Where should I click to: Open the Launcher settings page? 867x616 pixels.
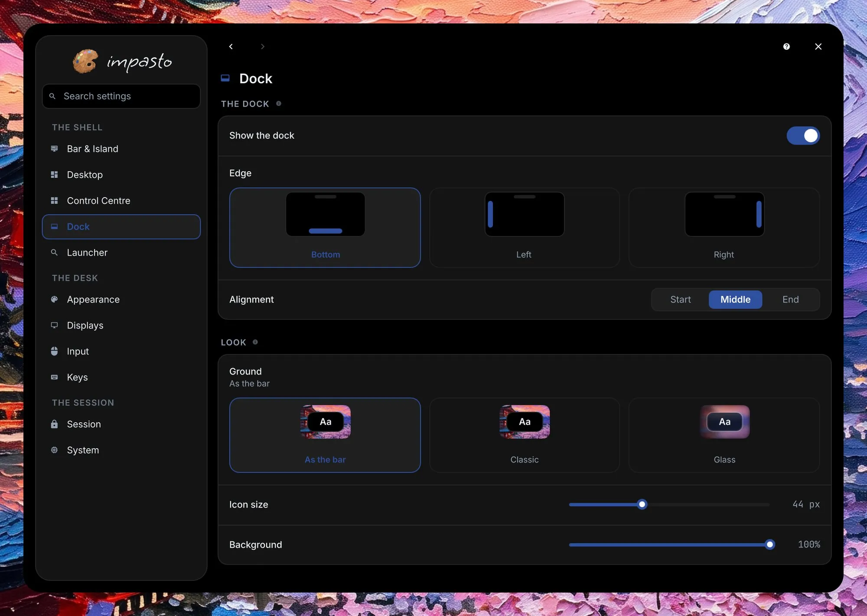click(121, 252)
